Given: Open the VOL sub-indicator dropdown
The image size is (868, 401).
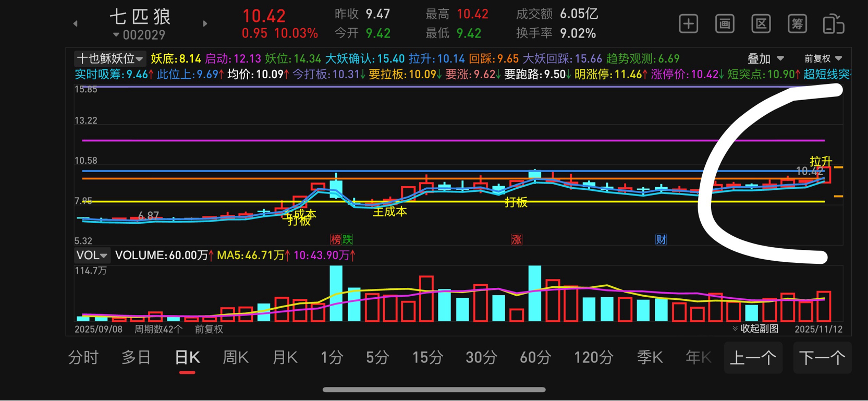Looking at the screenshot, I should click(92, 255).
